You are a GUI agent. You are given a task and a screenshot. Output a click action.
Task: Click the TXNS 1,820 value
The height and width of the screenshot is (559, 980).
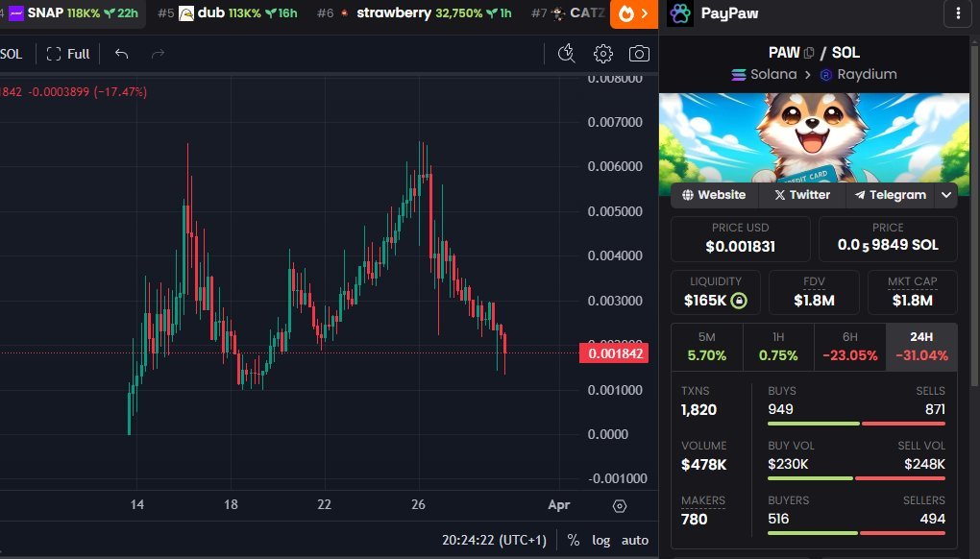pos(698,410)
